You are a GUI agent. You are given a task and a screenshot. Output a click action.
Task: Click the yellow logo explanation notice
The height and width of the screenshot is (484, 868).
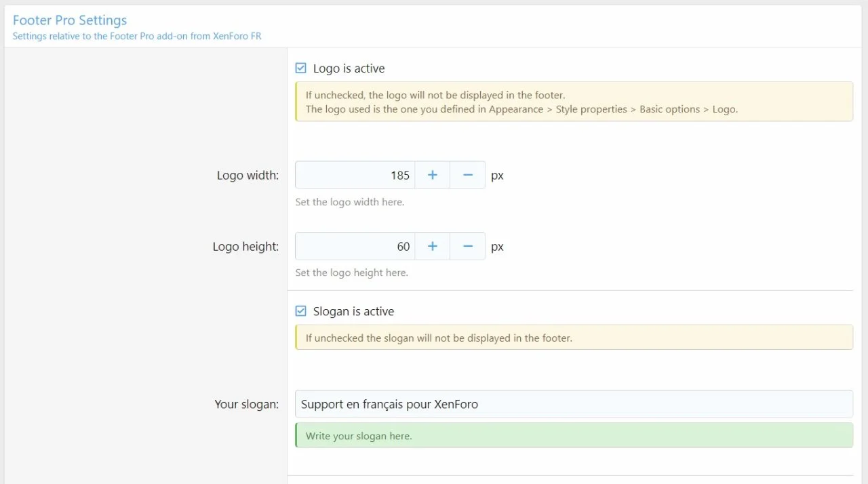click(573, 102)
